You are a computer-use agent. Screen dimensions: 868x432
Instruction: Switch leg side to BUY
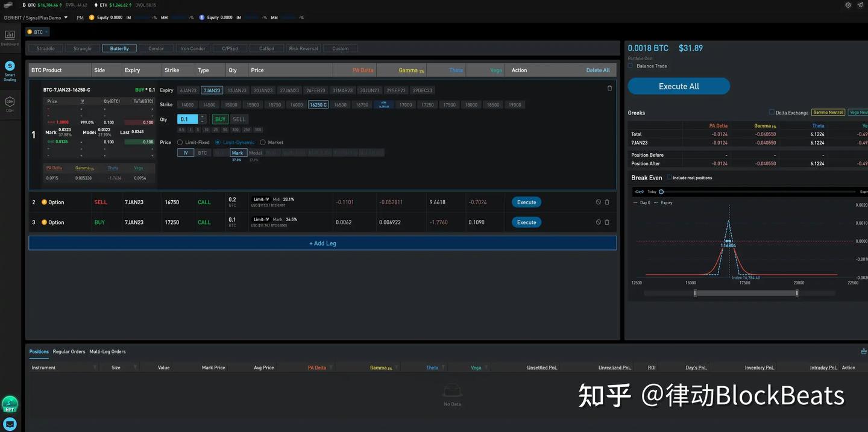pyautogui.click(x=220, y=119)
